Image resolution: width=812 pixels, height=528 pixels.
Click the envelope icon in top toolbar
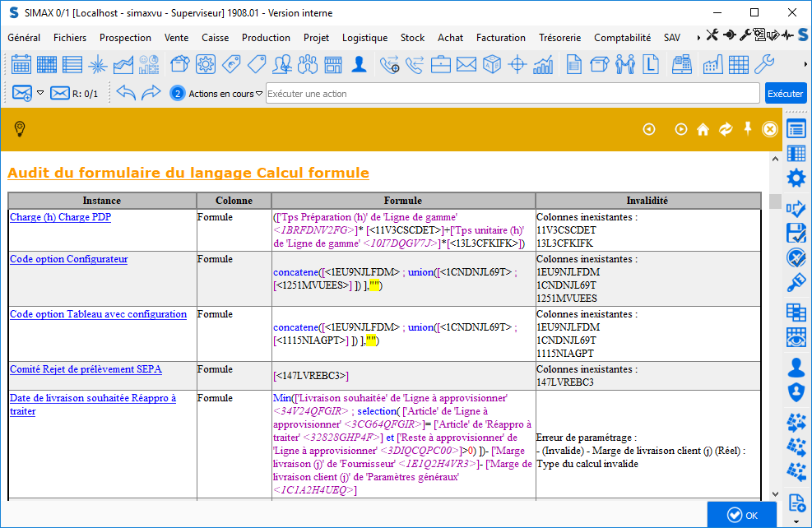point(466,64)
